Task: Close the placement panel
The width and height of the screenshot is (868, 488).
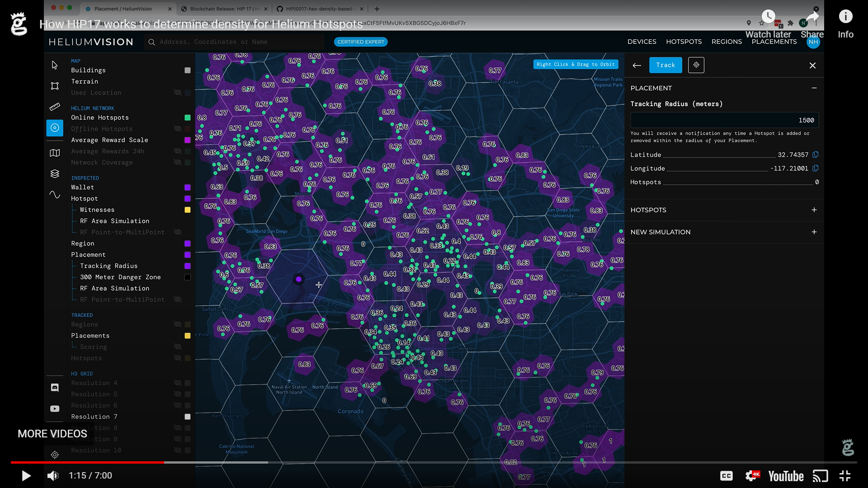Action: pos(812,66)
